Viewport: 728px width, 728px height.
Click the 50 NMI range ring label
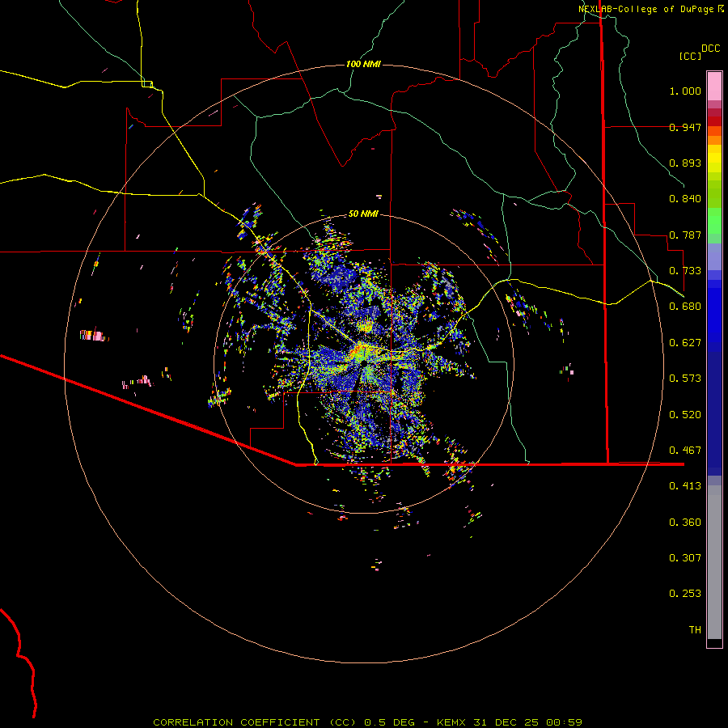[x=363, y=214]
